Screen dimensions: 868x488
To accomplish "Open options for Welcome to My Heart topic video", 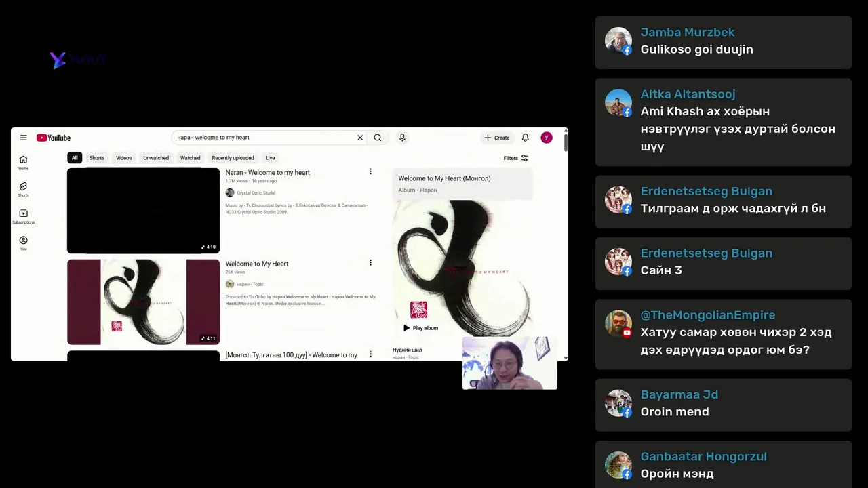I will click(x=370, y=262).
